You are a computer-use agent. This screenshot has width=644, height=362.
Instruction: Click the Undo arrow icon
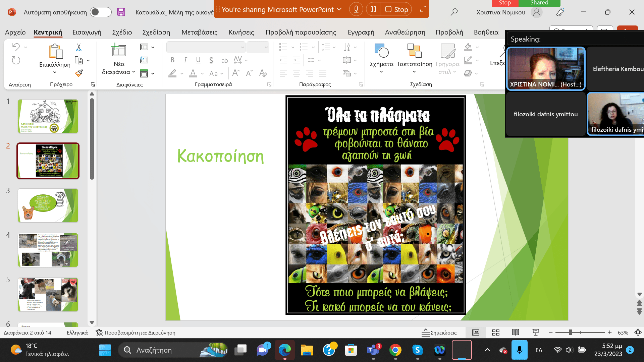(16, 47)
